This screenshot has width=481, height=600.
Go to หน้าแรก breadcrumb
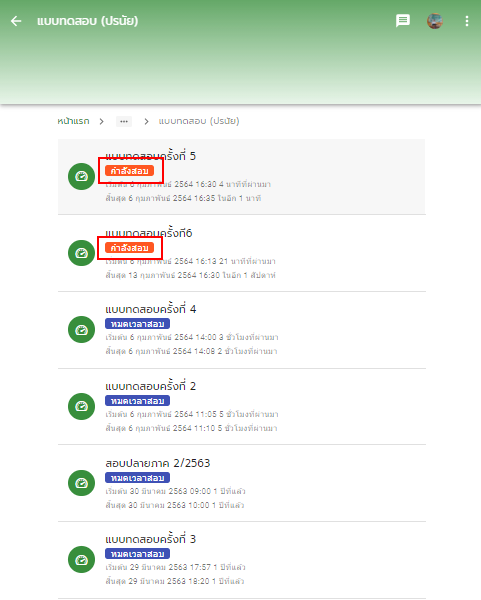[x=73, y=121]
